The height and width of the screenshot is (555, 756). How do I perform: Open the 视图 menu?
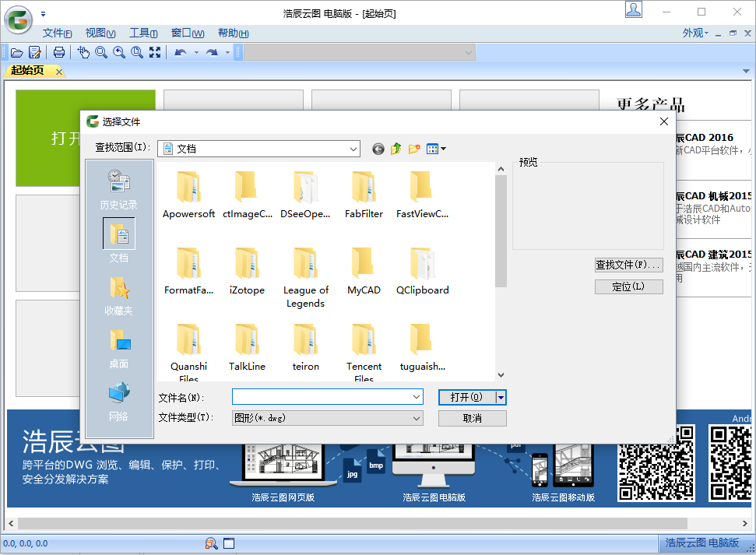click(100, 33)
